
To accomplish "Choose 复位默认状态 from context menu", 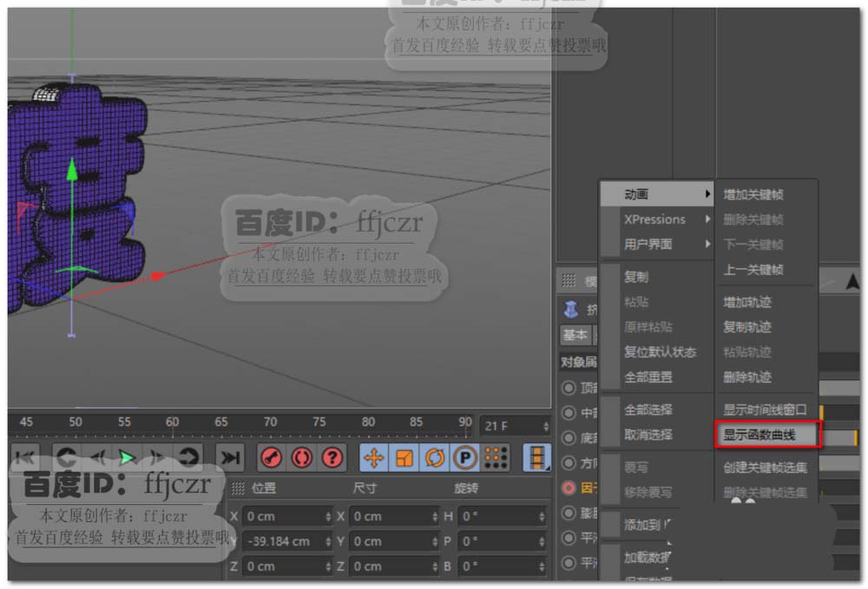I will 657,351.
